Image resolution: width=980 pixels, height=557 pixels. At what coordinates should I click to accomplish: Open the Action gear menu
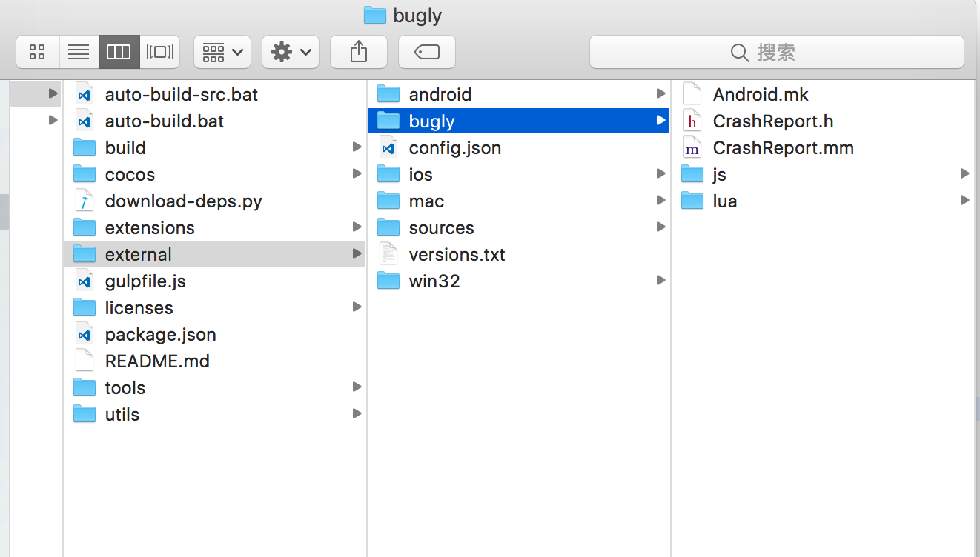tap(291, 52)
